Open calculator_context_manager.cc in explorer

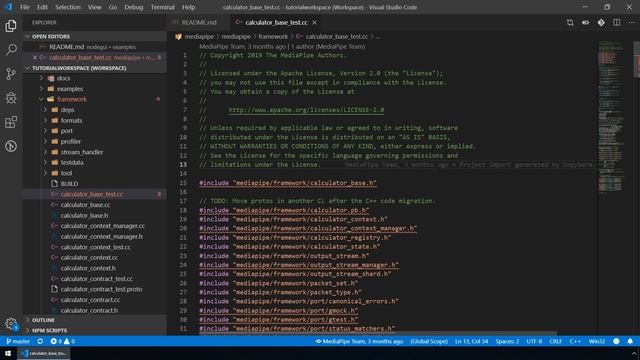point(102,226)
